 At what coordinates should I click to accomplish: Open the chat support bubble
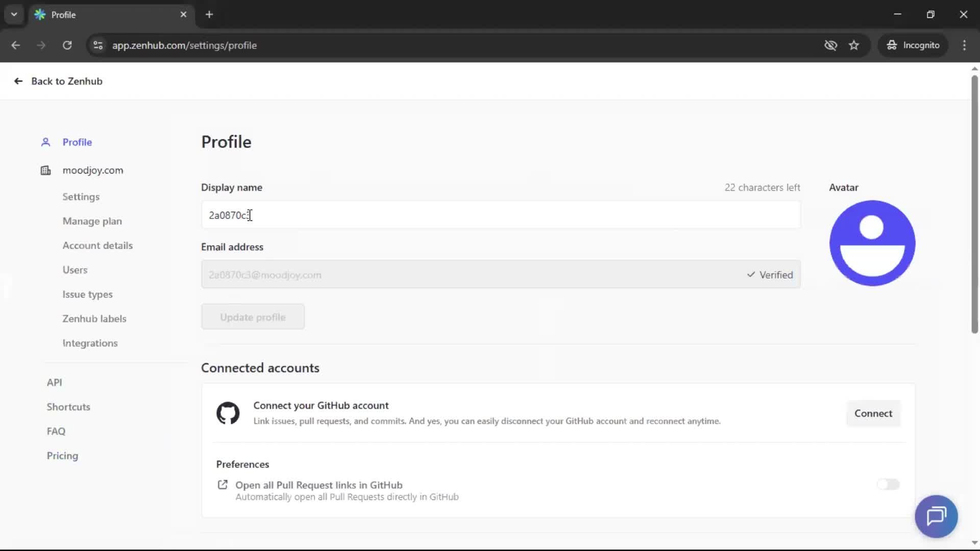pos(936,516)
